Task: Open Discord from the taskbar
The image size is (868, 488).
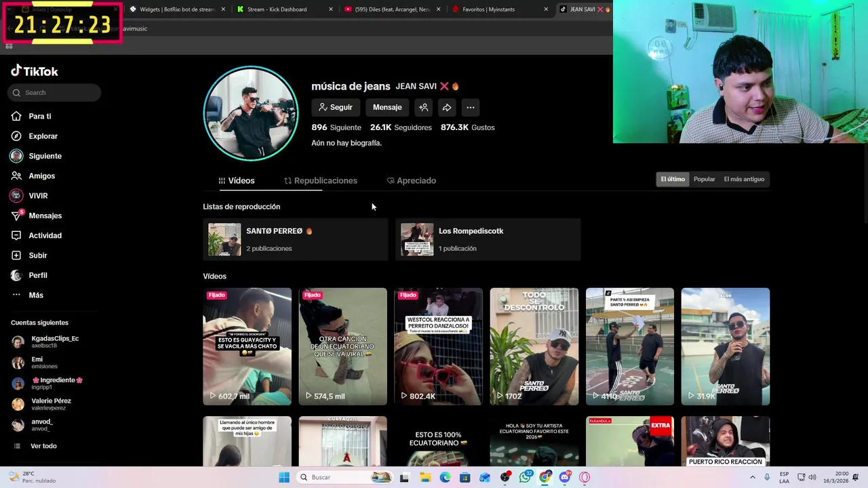Action: point(565,477)
